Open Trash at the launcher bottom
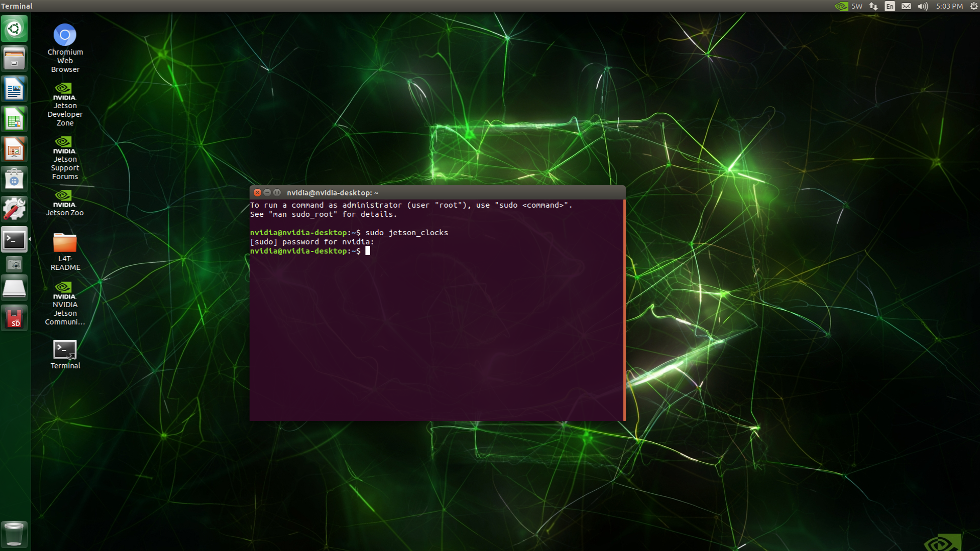980x551 pixels. (14, 534)
